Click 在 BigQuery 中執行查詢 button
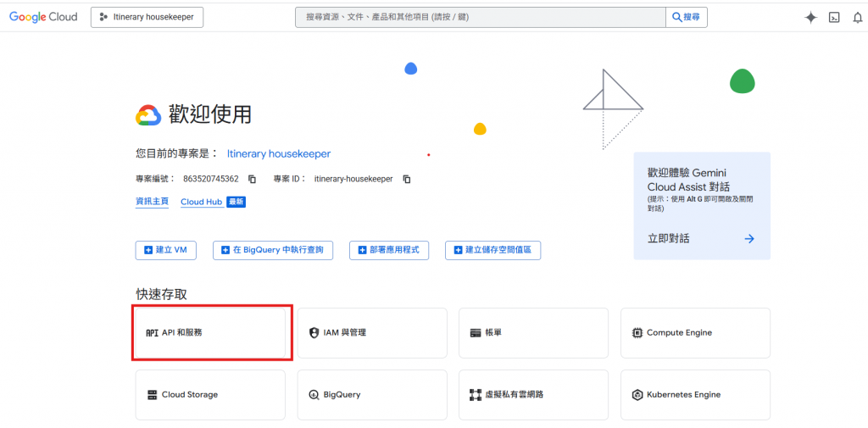The height and width of the screenshot is (428, 868). (x=273, y=250)
